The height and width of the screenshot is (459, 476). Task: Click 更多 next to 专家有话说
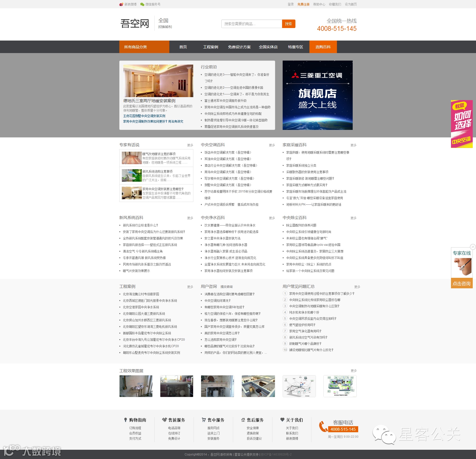[x=190, y=145]
